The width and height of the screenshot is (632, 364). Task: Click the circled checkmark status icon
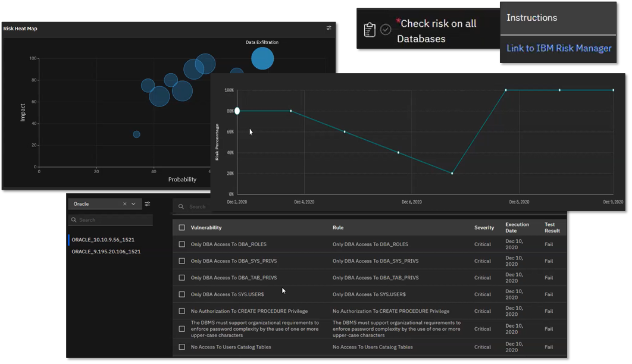pyautogui.click(x=386, y=30)
